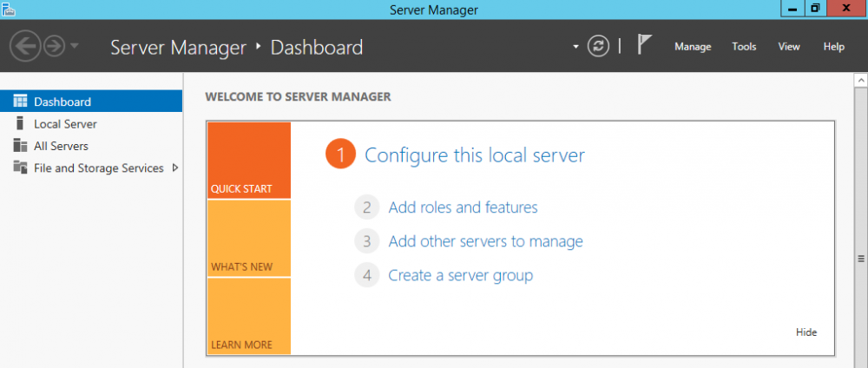This screenshot has height=368, width=868.
Task: Click the All Servers icon
Action: [x=20, y=146]
